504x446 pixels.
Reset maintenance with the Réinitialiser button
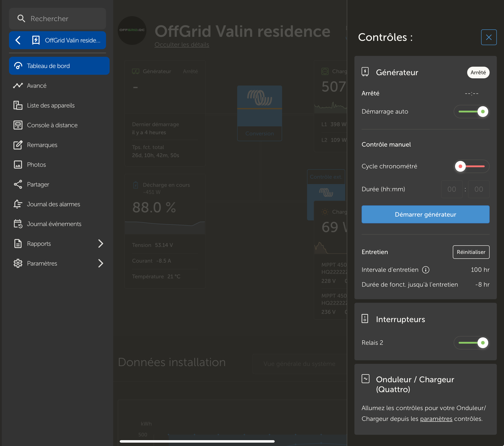(x=471, y=252)
